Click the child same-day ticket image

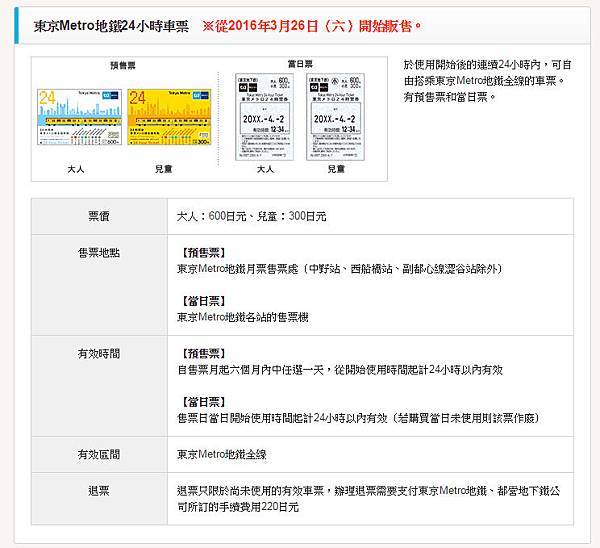click(x=335, y=117)
